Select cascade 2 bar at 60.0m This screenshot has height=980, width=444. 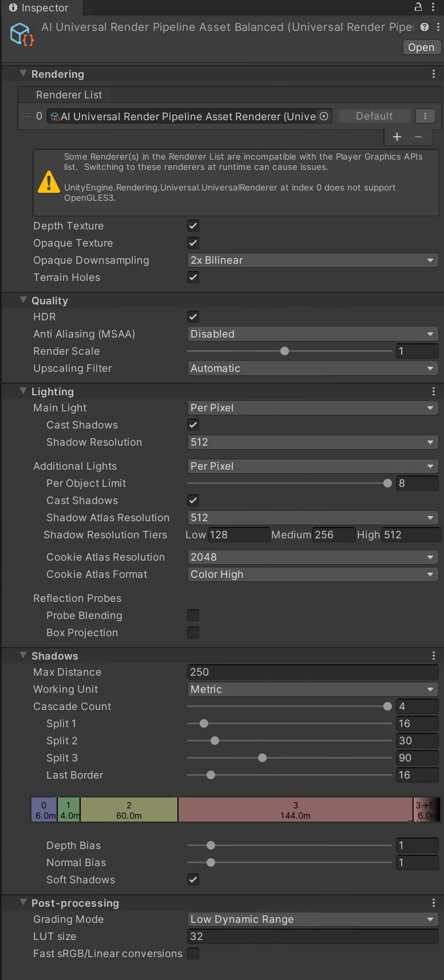click(129, 810)
